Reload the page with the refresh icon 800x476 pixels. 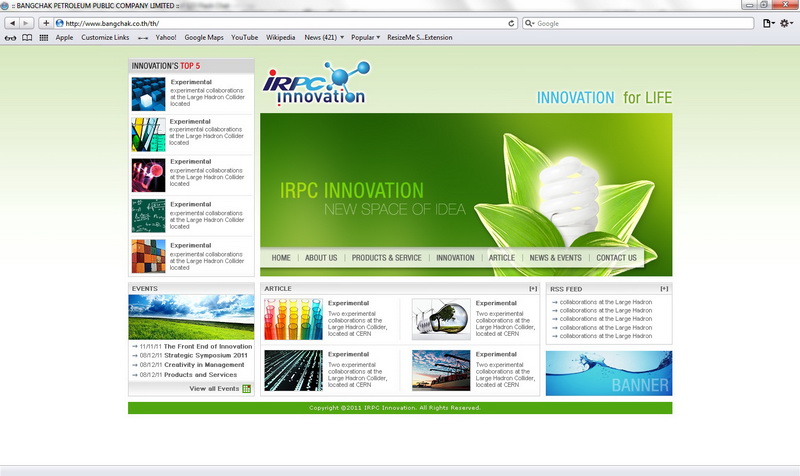(x=511, y=23)
